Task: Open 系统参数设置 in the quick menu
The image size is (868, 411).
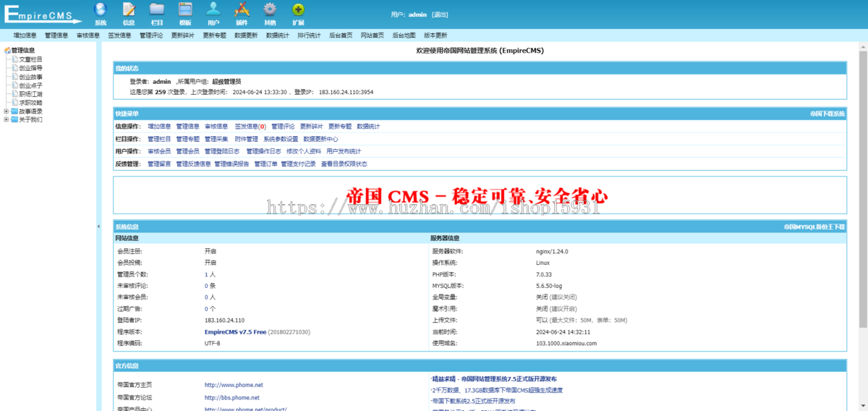Action: pyautogui.click(x=281, y=139)
